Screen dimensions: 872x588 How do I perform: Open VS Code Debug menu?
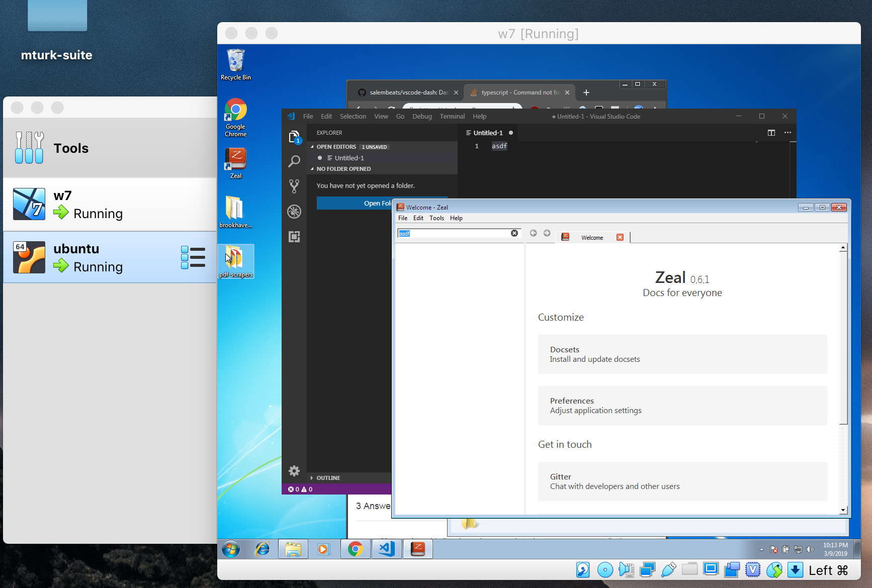pyautogui.click(x=422, y=116)
